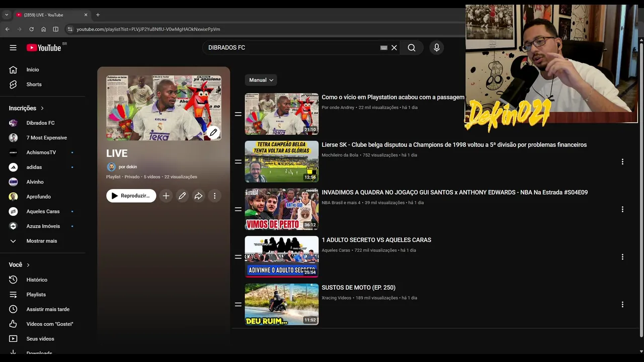Image resolution: width=644 pixels, height=362 pixels.
Task: Open browser home button
Action: (x=43, y=29)
